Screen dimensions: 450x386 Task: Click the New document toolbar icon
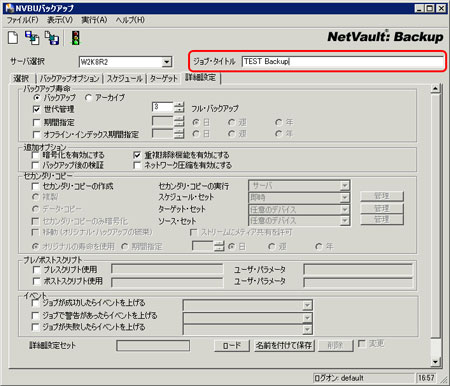(x=13, y=38)
